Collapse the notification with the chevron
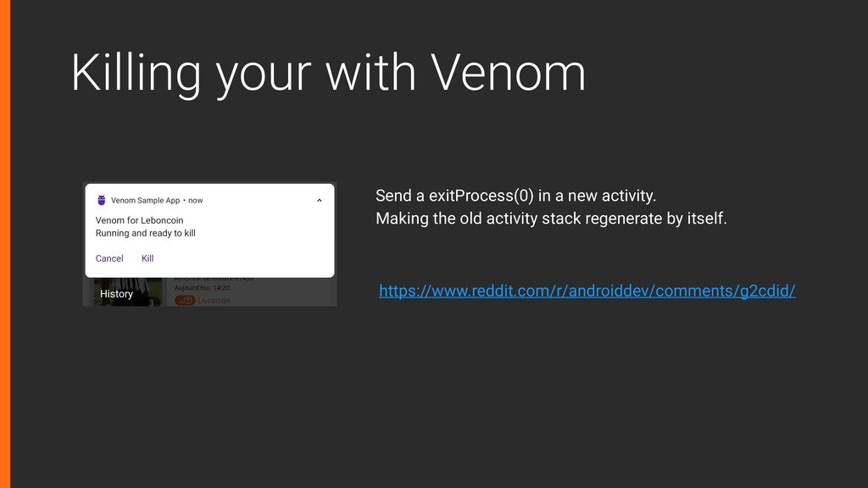 point(320,200)
